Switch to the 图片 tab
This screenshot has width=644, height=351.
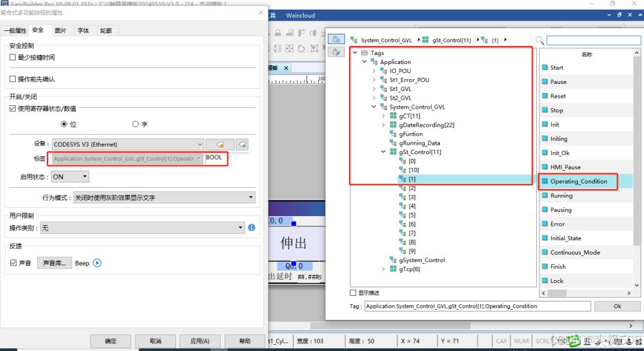(60, 30)
